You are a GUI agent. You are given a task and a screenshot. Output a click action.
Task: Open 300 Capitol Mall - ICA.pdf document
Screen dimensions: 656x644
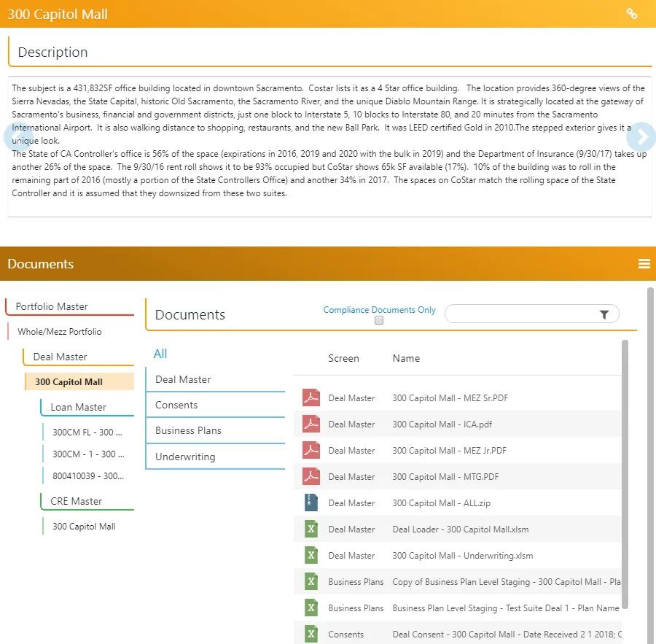click(442, 424)
